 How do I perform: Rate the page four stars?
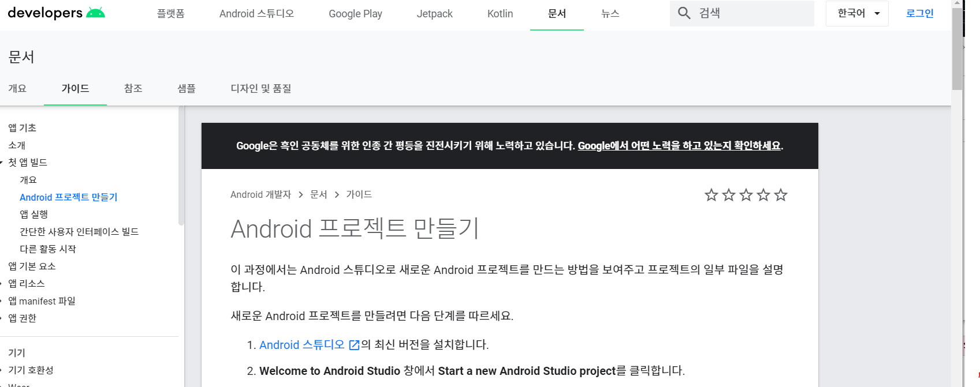coord(763,195)
